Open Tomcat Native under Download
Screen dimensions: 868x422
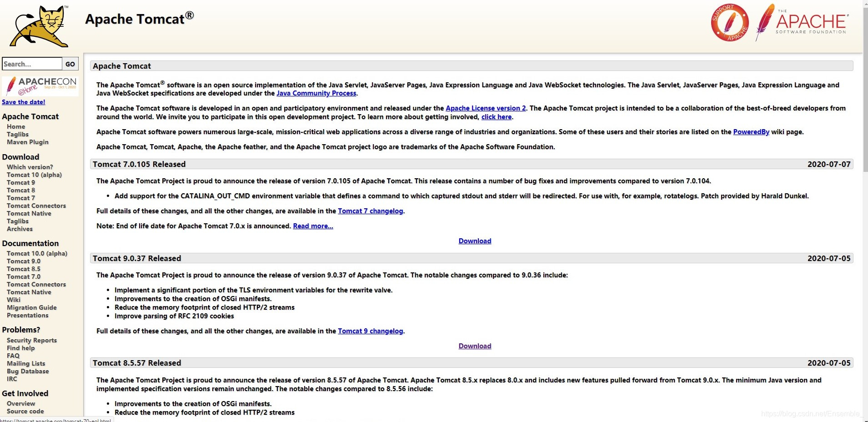[x=29, y=213]
